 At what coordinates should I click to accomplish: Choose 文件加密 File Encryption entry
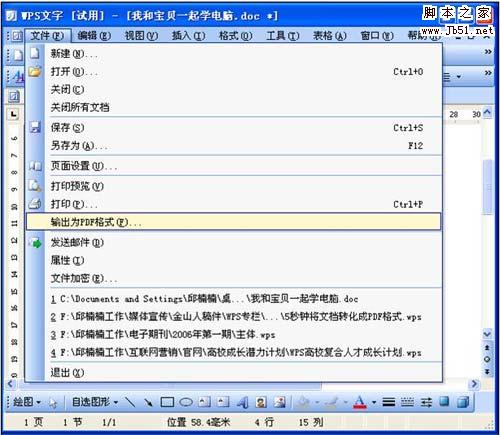tap(234, 278)
